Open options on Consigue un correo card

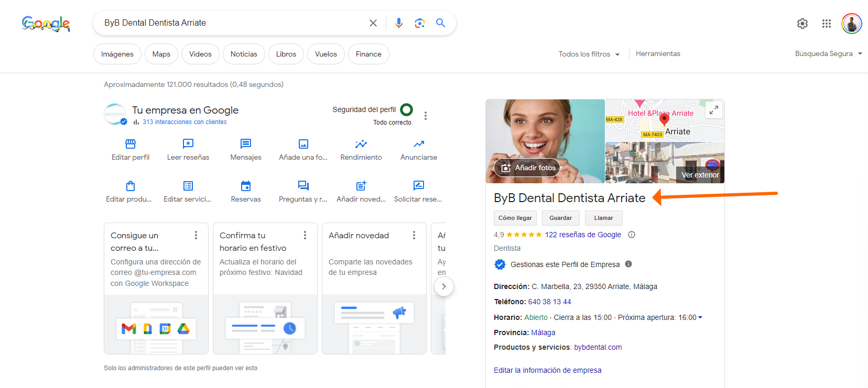(x=196, y=235)
